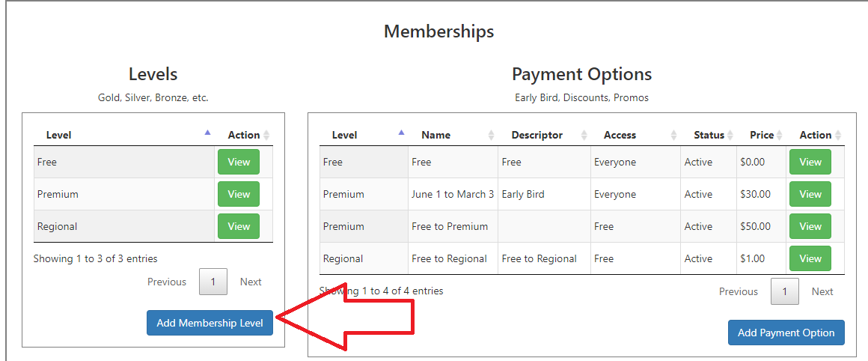
Task: Sort Payment Options by Access column
Action: click(635, 135)
